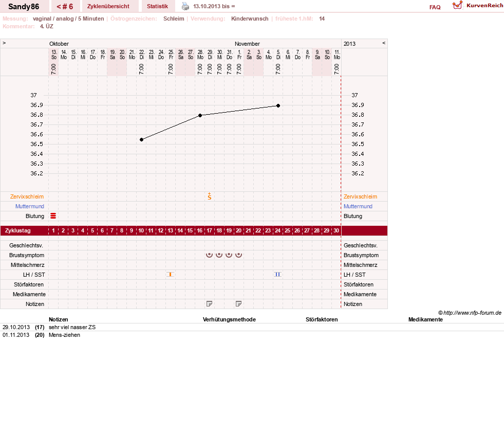Click the comment text '4. ÜZ'
The height and width of the screenshot is (432, 504).
tap(47, 26)
